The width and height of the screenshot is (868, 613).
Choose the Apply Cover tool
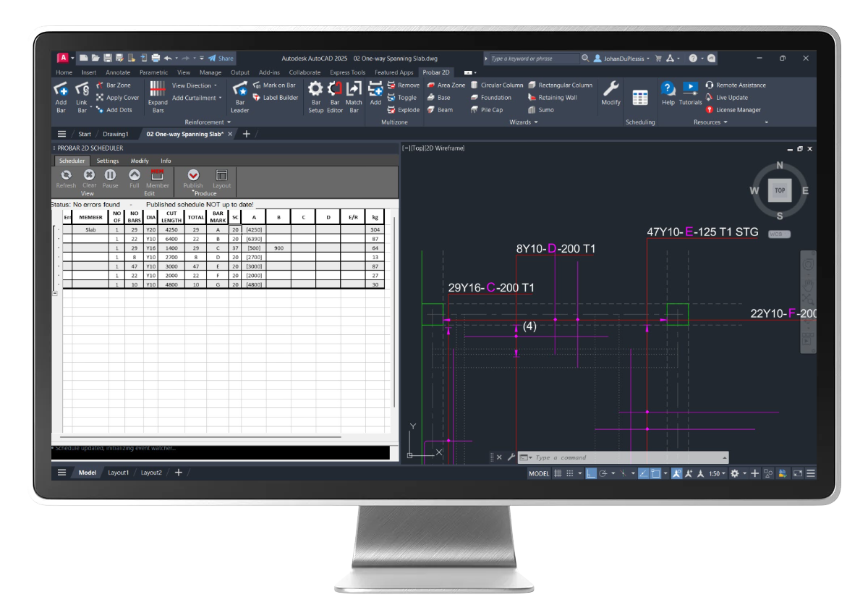click(117, 98)
